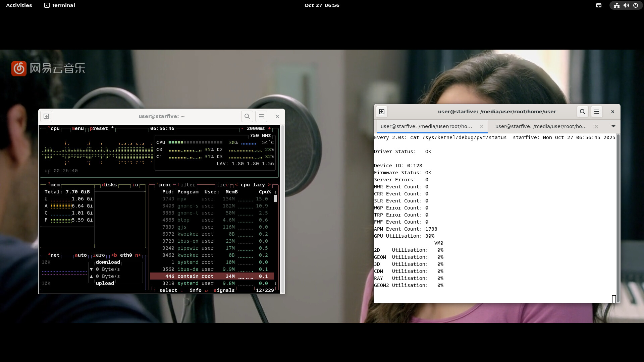Close the first terminal tab
This screenshot has width=644, height=362.
pos(482,126)
